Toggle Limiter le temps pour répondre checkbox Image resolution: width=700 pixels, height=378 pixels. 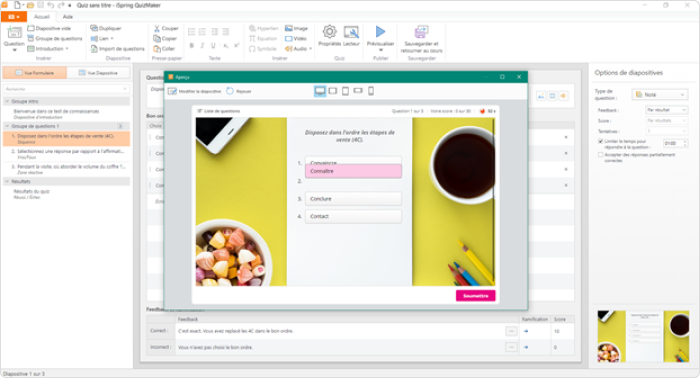click(x=600, y=141)
